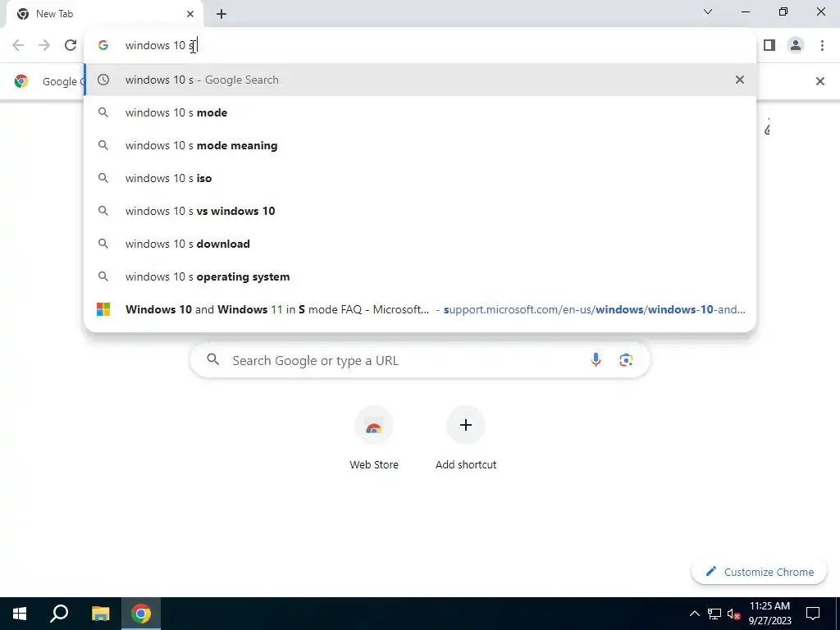Open the Windows Start menu
The image size is (840, 630).
(20, 614)
